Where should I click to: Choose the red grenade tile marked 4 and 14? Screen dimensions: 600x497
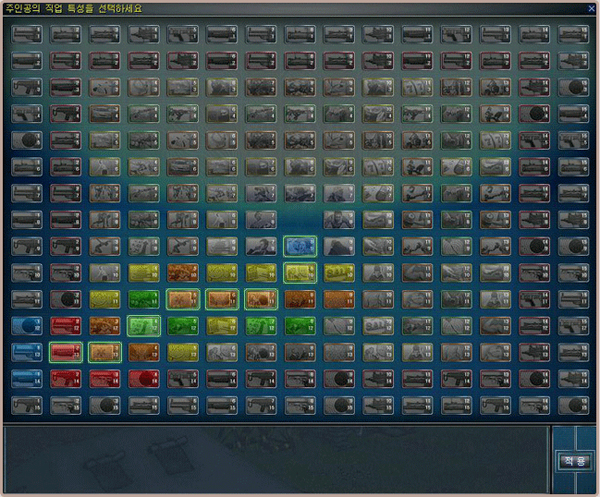pos(144,379)
